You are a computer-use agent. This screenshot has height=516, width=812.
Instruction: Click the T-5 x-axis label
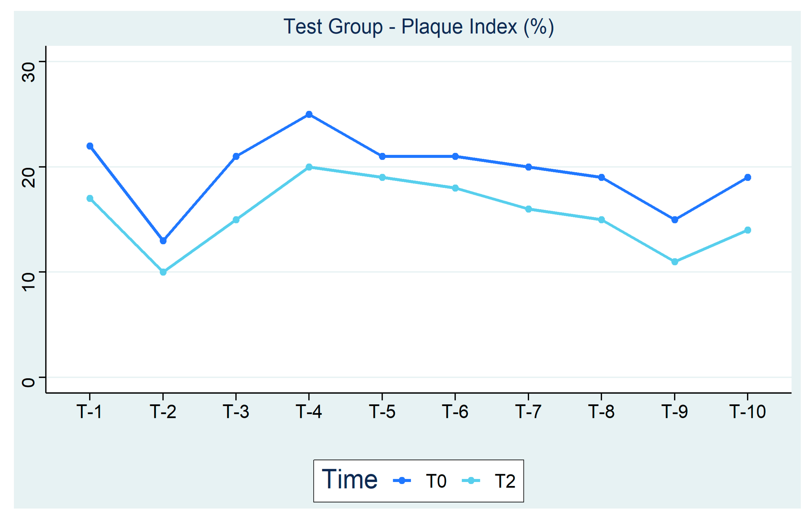pos(382,412)
